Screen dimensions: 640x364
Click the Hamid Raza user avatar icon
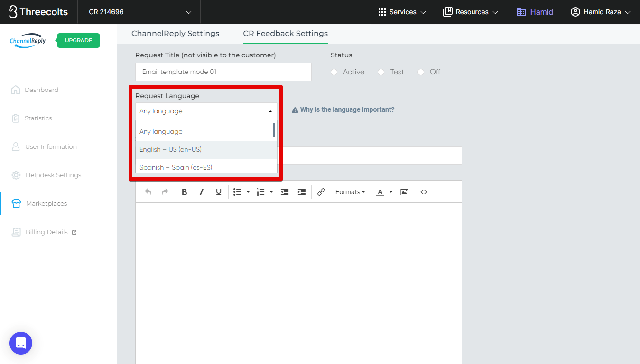[575, 12]
